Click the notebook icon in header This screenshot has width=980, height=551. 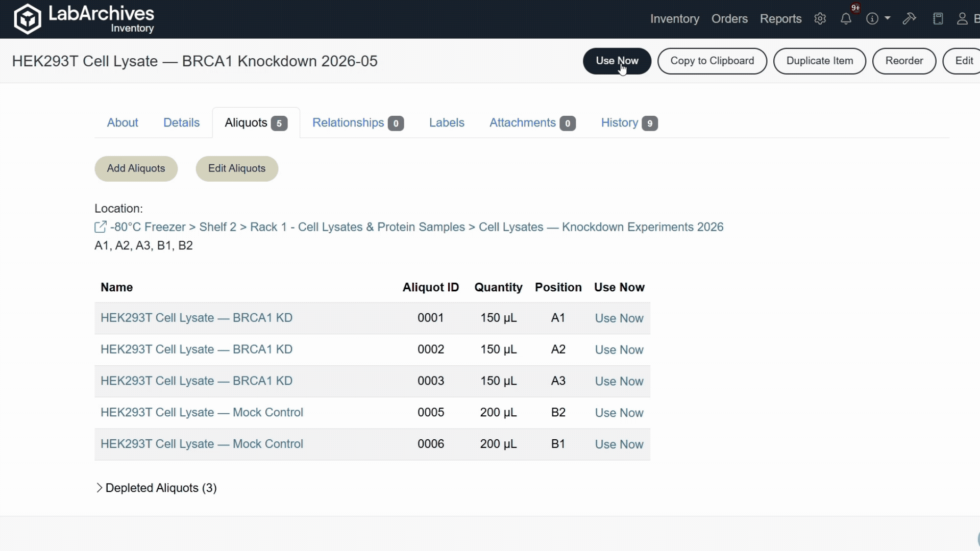coord(938,19)
